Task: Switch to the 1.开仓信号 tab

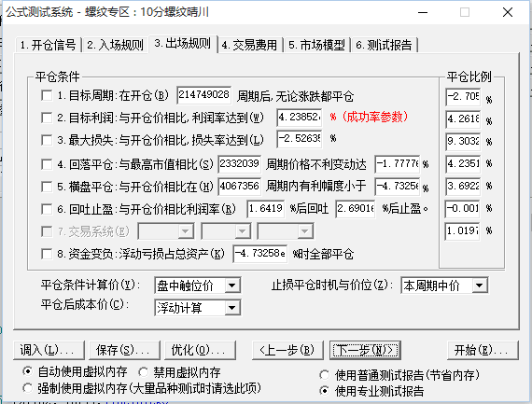Action: point(48,45)
